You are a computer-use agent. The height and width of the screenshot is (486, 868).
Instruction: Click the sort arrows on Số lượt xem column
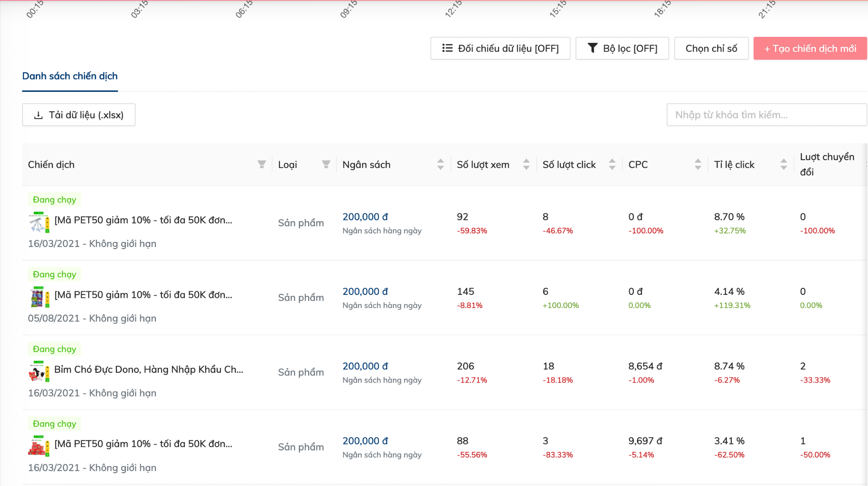tap(526, 164)
